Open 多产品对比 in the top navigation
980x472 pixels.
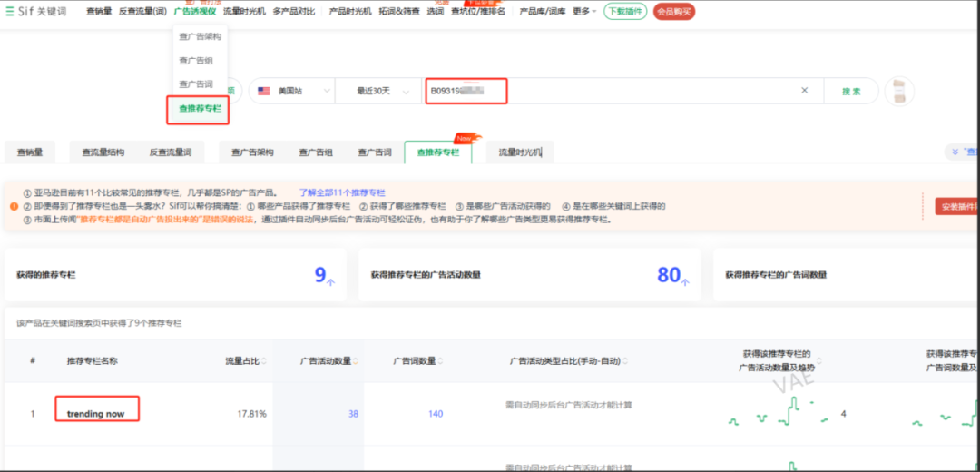pos(294,11)
